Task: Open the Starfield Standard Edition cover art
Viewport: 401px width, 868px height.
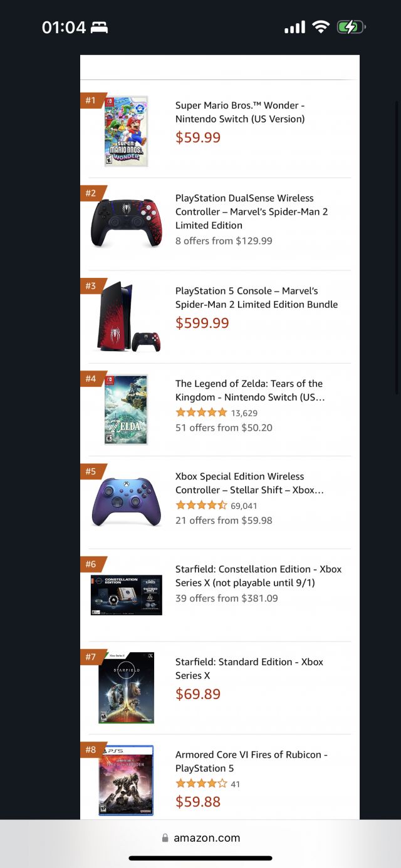Action: coord(126,688)
